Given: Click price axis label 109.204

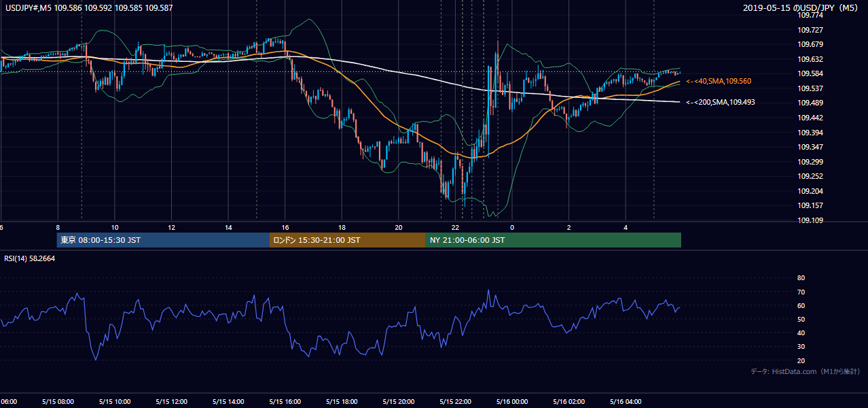Looking at the screenshot, I should click(810, 191).
